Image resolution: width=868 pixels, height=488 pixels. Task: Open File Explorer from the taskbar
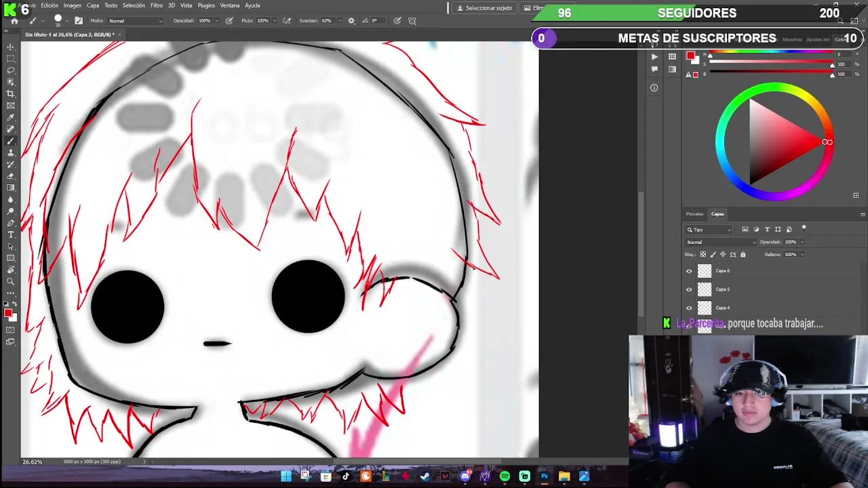point(564,476)
